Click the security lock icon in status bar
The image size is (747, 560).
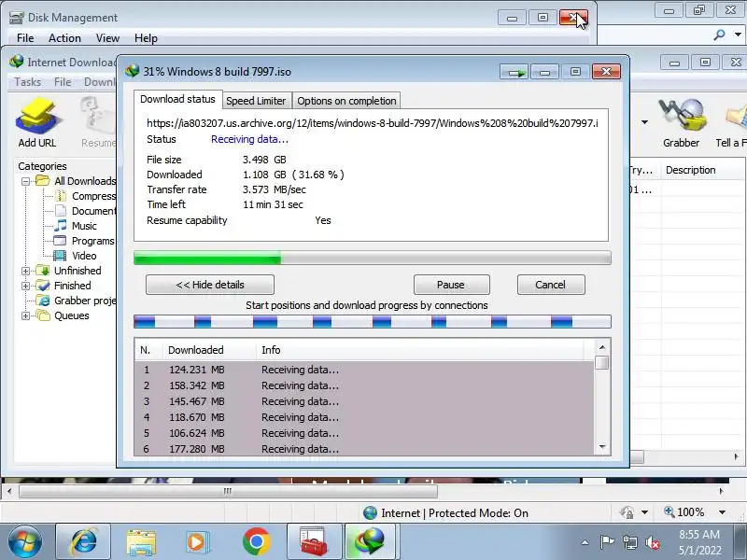click(627, 512)
